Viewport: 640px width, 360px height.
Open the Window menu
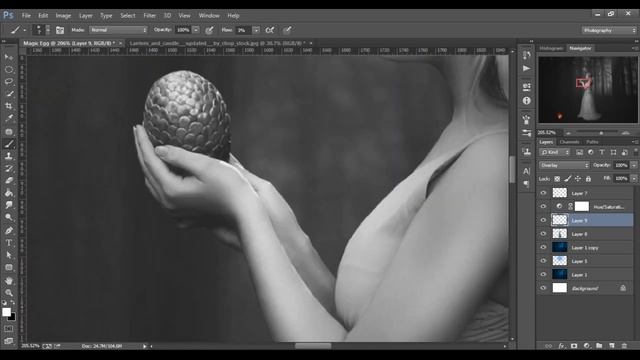point(209,16)
